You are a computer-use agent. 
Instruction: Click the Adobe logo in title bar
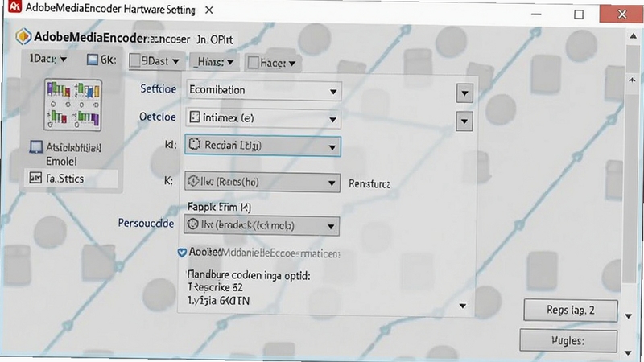(14, 6)
